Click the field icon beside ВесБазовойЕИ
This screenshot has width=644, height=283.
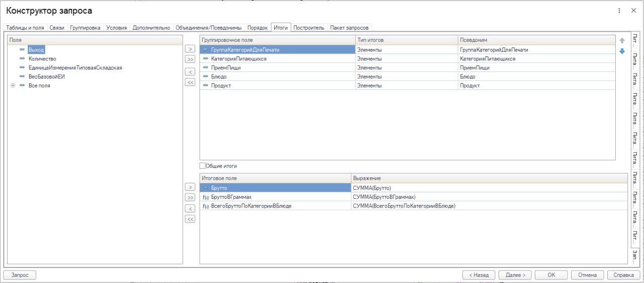pyautogui.click(x=22, y=77)
